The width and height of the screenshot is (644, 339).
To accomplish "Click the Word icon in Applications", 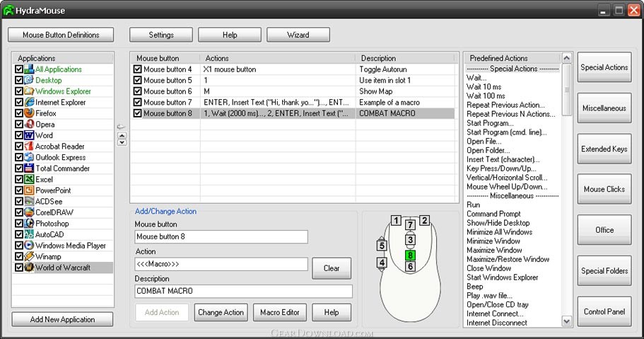I will pyautogui.click(x=29, y=135).
